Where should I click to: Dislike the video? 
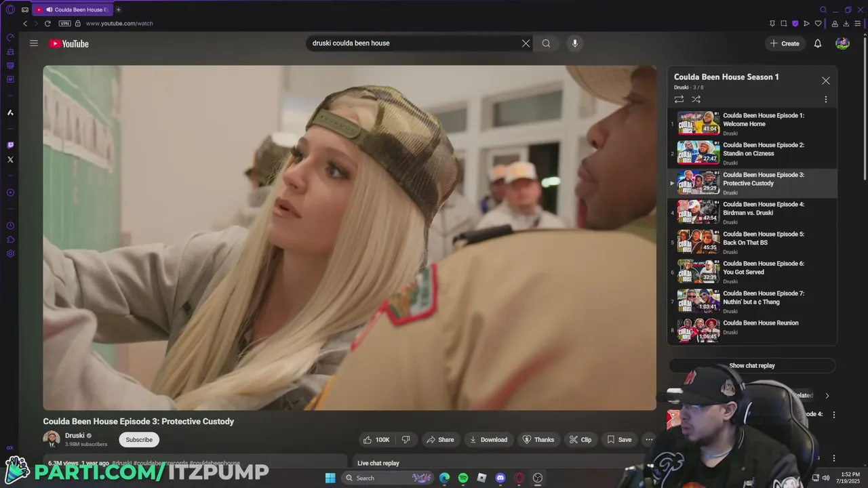406,440
